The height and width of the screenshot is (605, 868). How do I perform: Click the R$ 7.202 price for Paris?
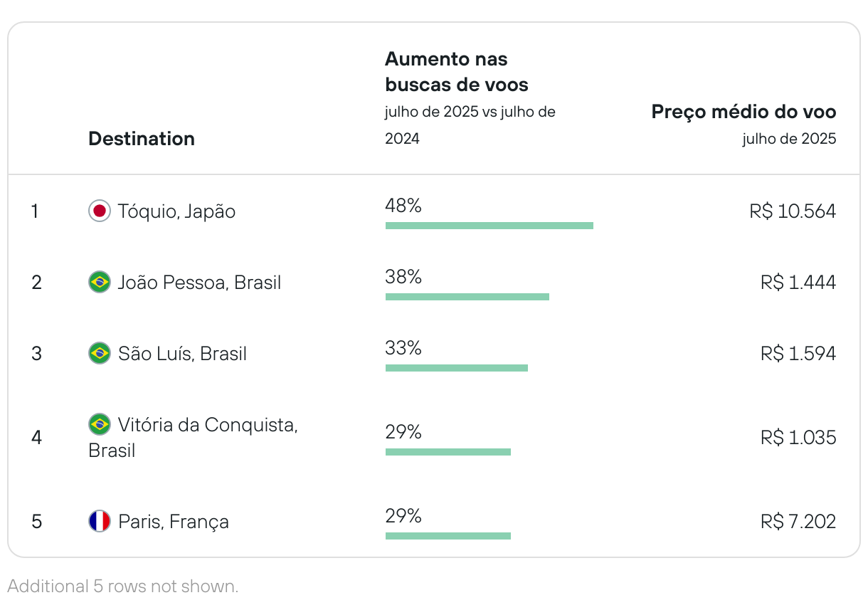click(x=798, y=522)
